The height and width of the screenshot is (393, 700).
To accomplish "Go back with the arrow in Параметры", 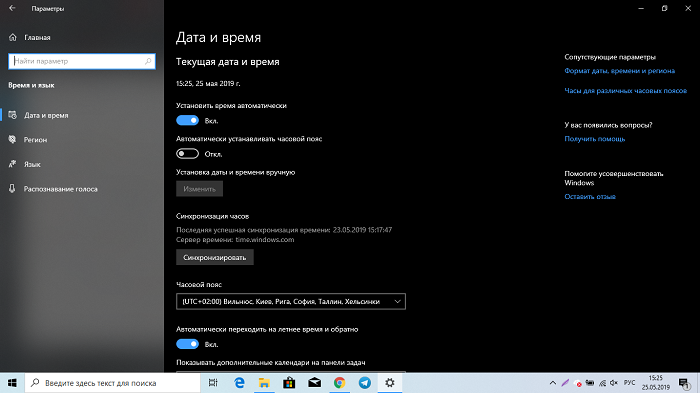I will 12,8.
